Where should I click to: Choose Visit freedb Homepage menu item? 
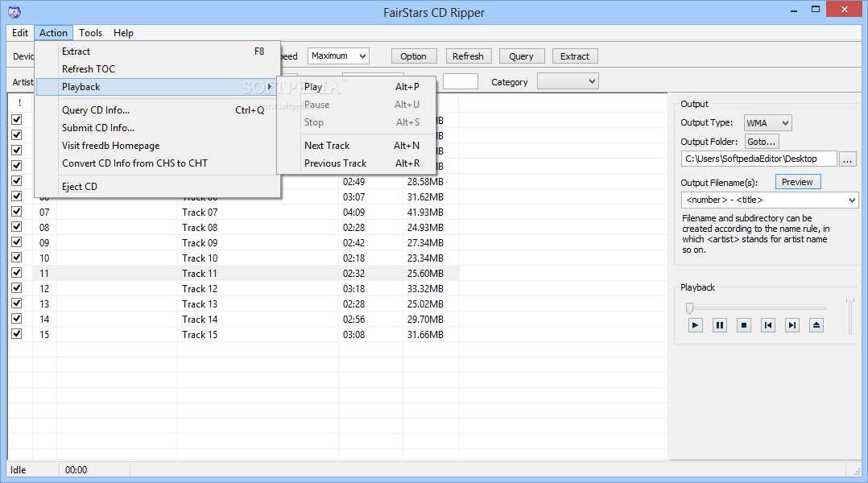(x=158, y=146)
